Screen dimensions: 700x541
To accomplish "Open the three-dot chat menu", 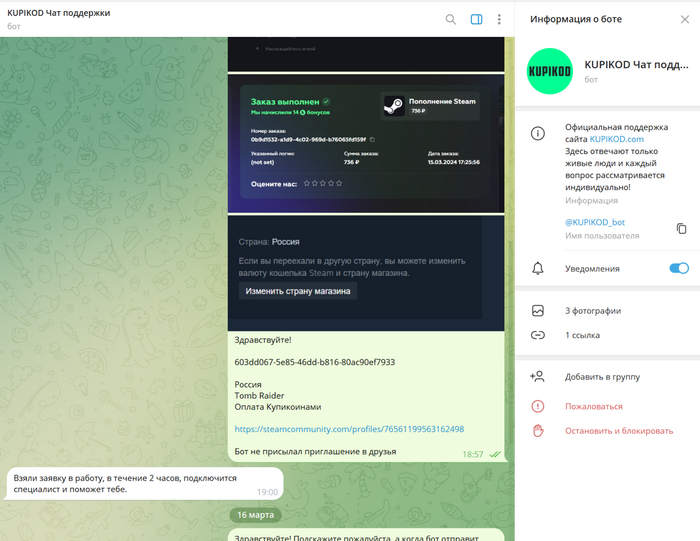I will (499, 19).
